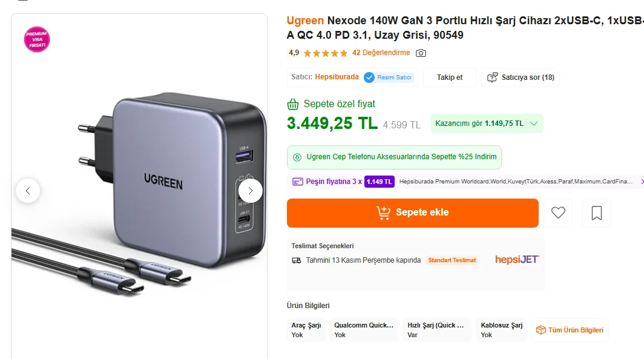Open the Hepsiburada seller link
The height and width of the screenshot is (359, 644).
pyautogui.click(x=337, y=77)
